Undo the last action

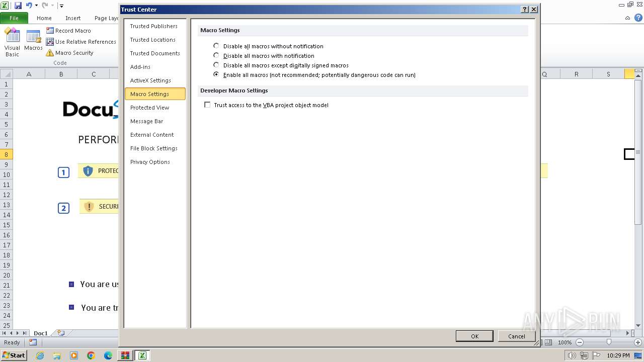[x=29, y=6]
